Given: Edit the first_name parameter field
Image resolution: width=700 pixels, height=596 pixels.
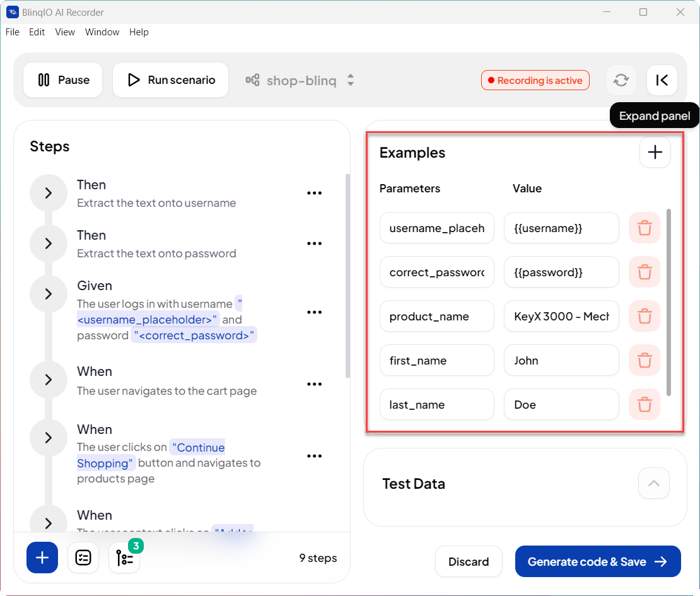Looking at the screenshot, I should (436, 361).
